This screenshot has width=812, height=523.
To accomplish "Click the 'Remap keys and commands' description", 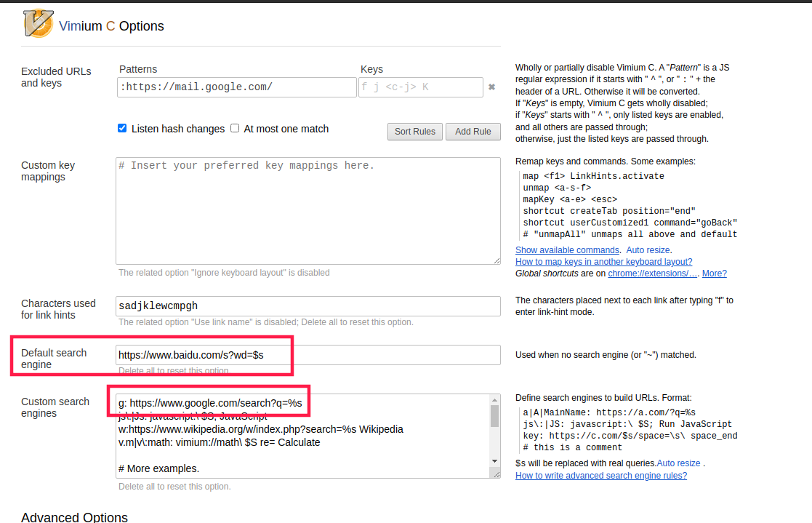I will pos(606,161).
